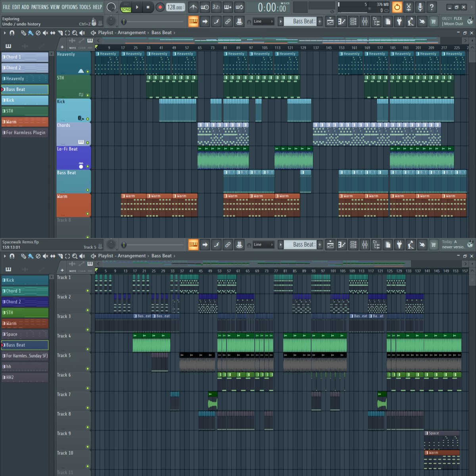This screenshot has height=476, width=476.
Task: Click the master volume knob near the menu bar
Action: (111, 7)
